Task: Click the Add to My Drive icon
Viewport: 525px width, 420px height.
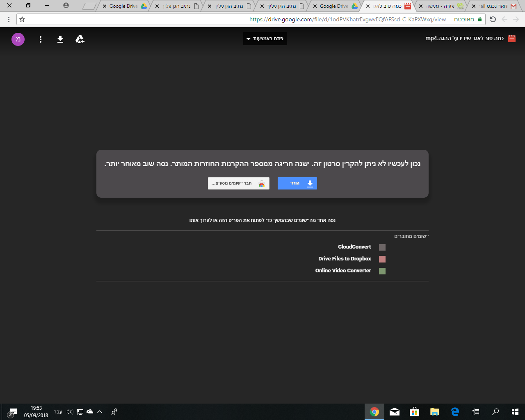Action: point(80,39)
